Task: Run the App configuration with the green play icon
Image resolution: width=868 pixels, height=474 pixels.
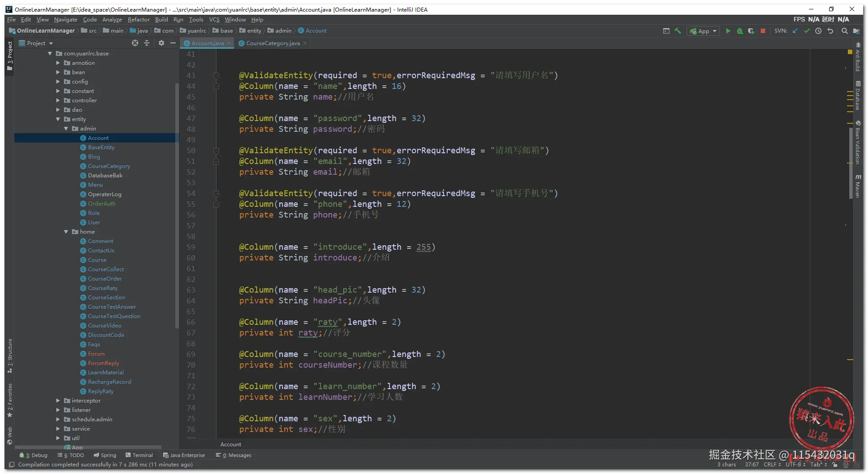Action: [x=728, y=31]
